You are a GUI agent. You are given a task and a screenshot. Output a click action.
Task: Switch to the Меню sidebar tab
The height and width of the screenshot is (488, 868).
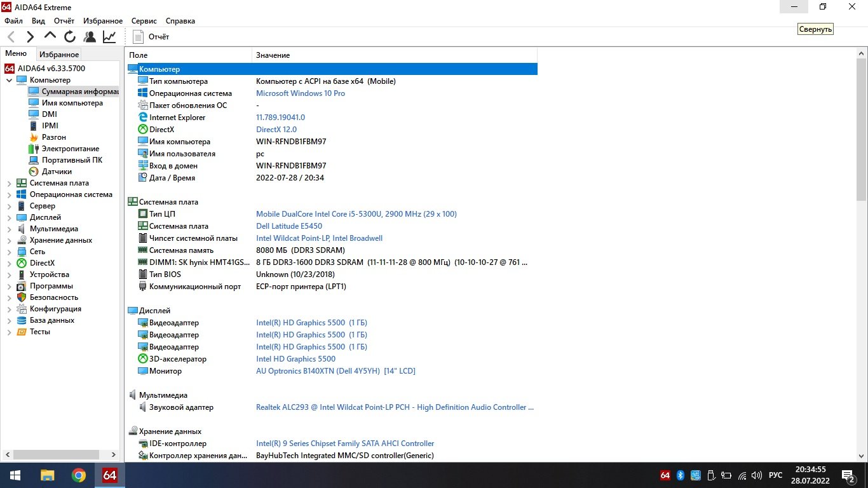pyautogui.click(x=16, y=54)
